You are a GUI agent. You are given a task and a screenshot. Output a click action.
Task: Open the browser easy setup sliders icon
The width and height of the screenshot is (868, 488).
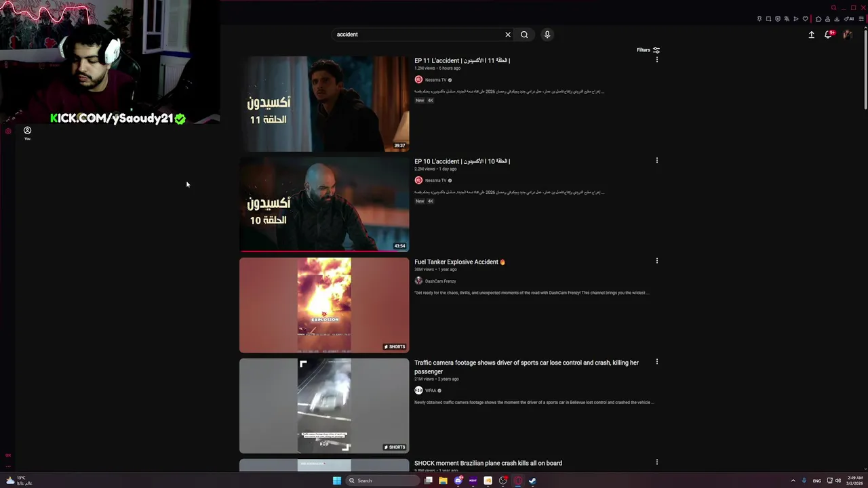click(x=861, y=19)
